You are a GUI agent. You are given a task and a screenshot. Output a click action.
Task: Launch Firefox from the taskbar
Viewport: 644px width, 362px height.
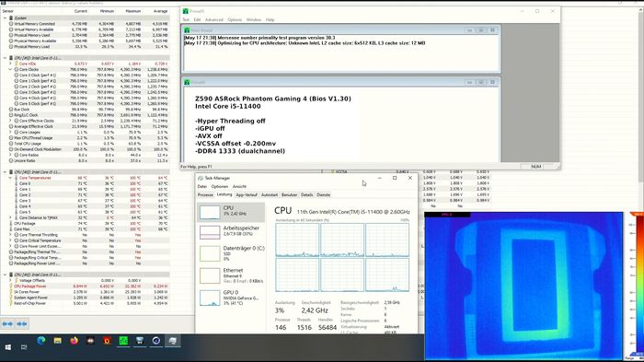coord(74,341)
